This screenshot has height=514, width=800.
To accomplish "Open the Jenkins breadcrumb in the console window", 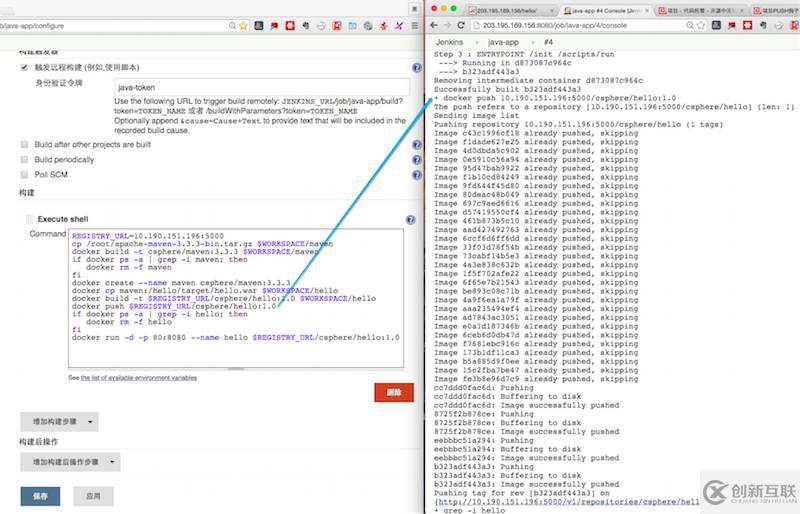I will click(449, 42).
